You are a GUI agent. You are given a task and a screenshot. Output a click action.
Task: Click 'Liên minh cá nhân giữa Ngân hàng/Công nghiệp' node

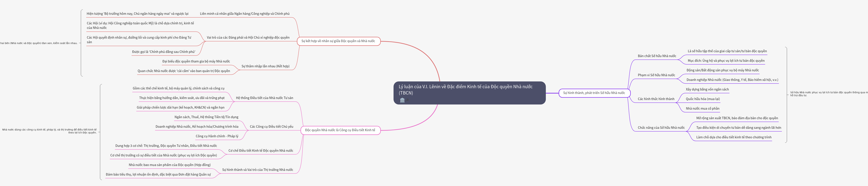click(244, 14)
